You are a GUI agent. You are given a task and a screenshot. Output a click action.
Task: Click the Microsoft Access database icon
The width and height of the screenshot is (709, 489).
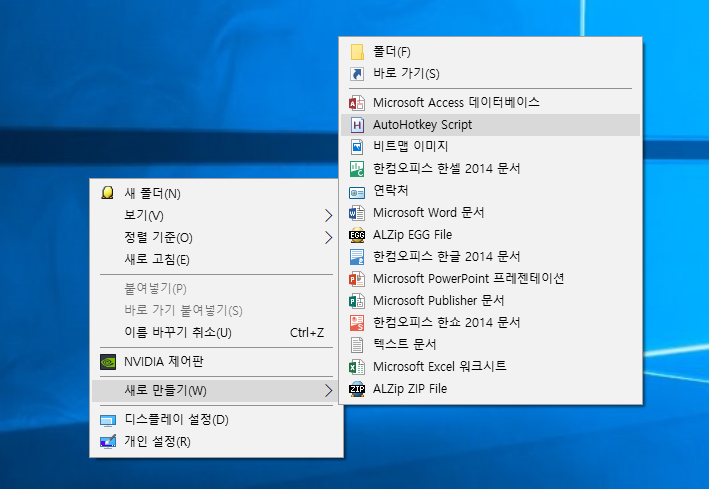click(357, 103)
